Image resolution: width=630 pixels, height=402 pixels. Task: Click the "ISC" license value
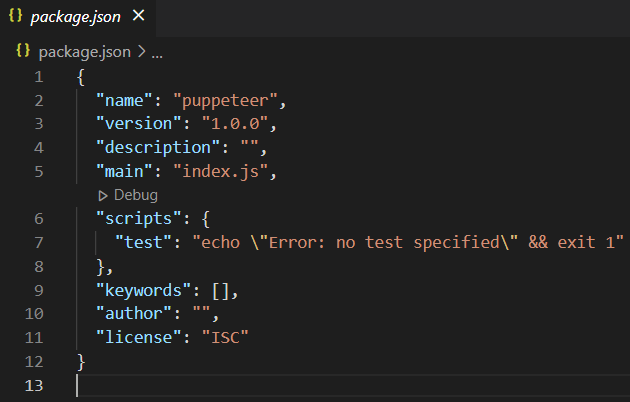coord(225,337)
